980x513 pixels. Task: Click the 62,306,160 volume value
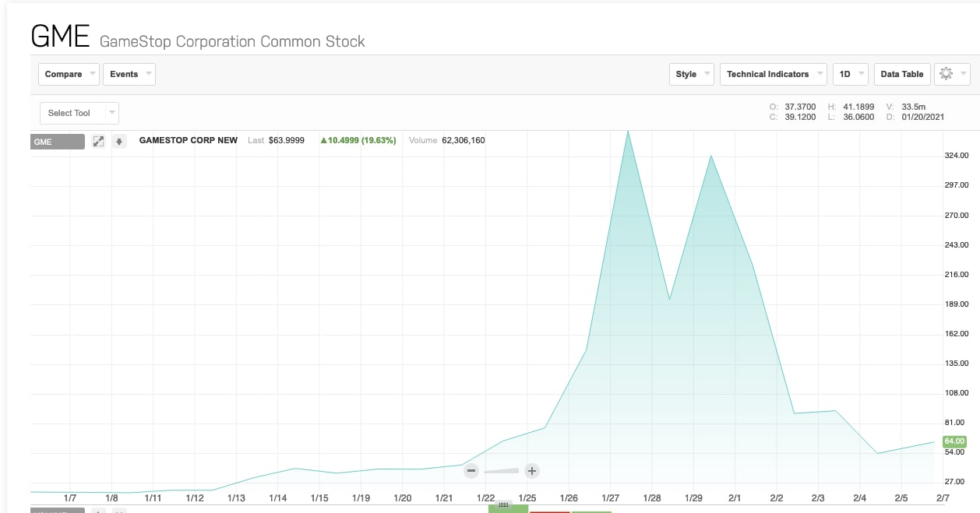pos(464,141)
